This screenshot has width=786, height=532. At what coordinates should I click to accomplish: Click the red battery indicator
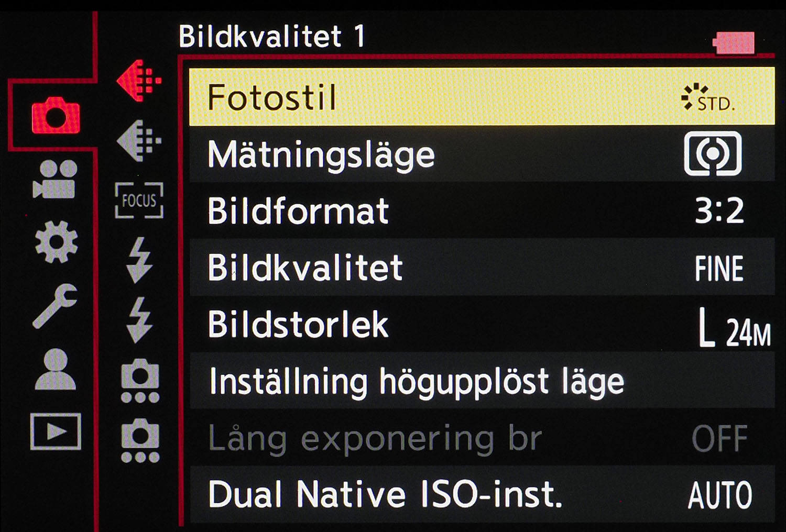[x=734, y=43]
